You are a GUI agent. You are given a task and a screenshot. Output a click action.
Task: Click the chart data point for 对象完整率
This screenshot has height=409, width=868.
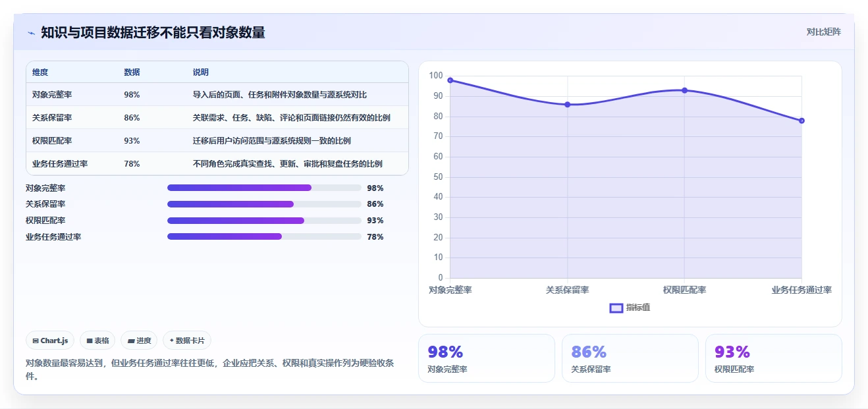(x=450, y=80)
